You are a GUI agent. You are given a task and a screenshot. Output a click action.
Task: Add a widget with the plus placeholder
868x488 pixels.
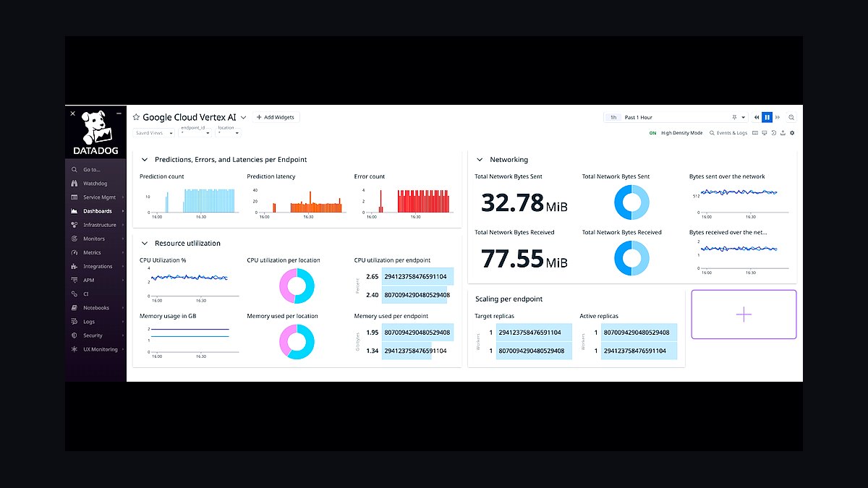744,314
